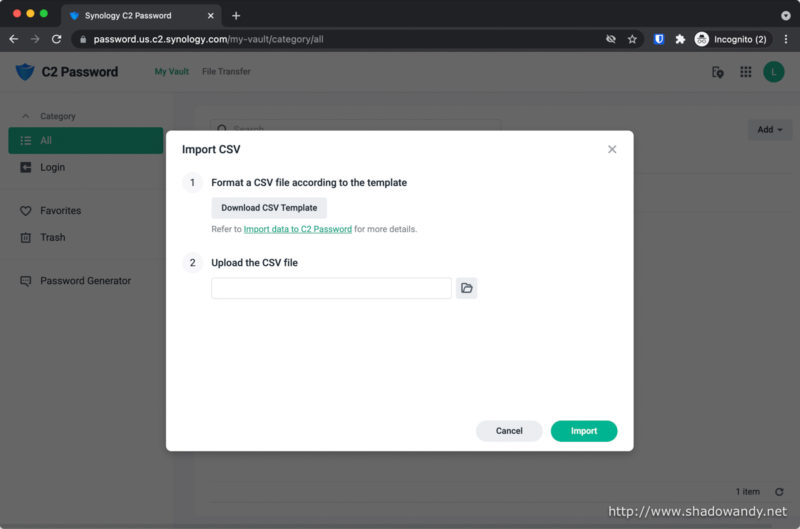Close the Import CSV dialog with X

click(x=612, y=149)
